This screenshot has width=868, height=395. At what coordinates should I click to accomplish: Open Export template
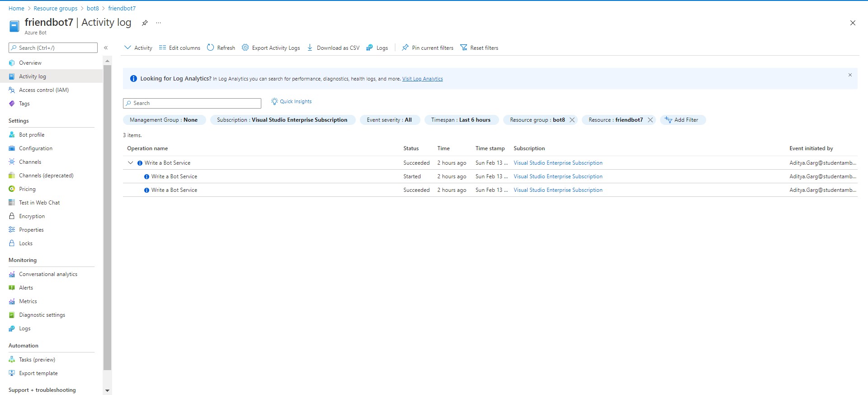tap(52, 373)
